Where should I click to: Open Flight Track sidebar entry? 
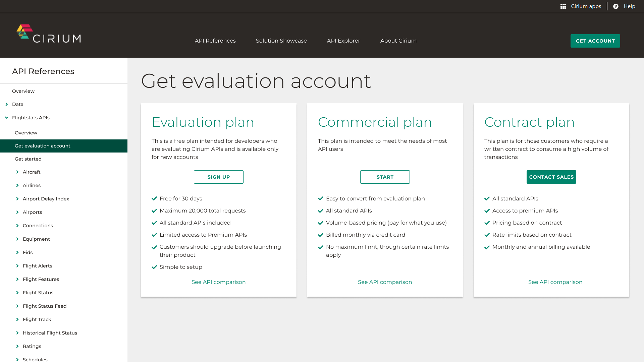pos(37,319)
